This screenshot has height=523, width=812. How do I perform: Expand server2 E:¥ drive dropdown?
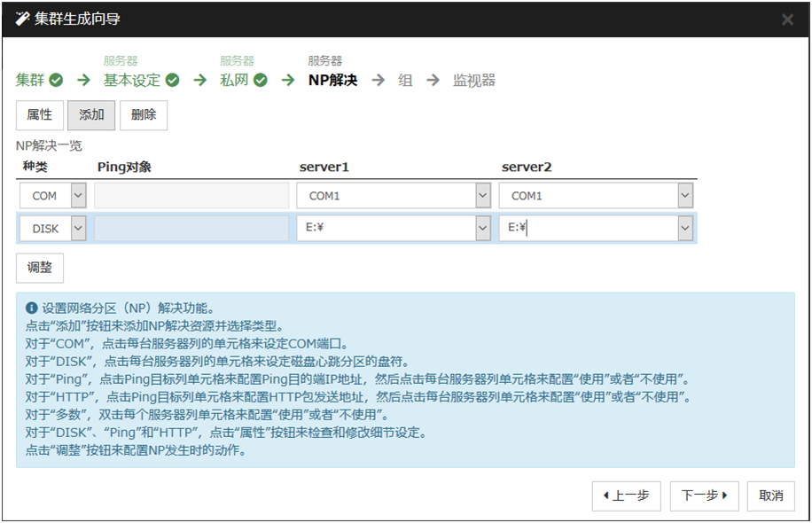pyautogui.click(x=685, y=229)
